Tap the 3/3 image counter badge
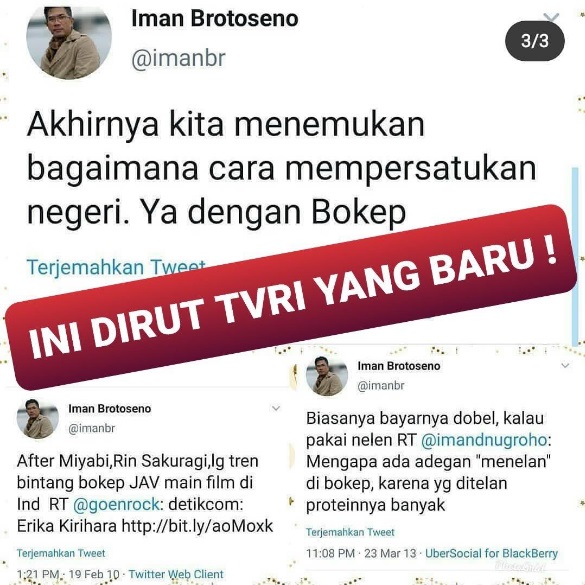The height and width of the screenshot is (585, 585). (x=535, y=41)
